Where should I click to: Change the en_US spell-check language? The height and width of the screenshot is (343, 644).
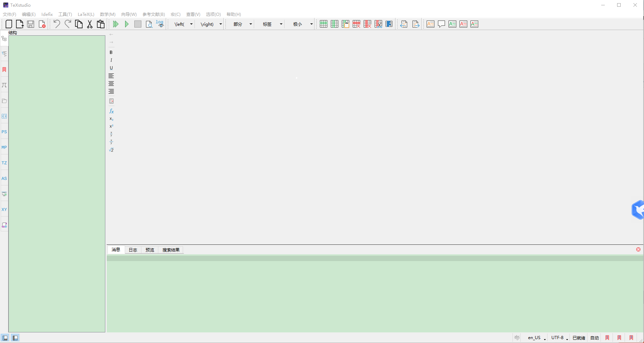click(537, 338)
